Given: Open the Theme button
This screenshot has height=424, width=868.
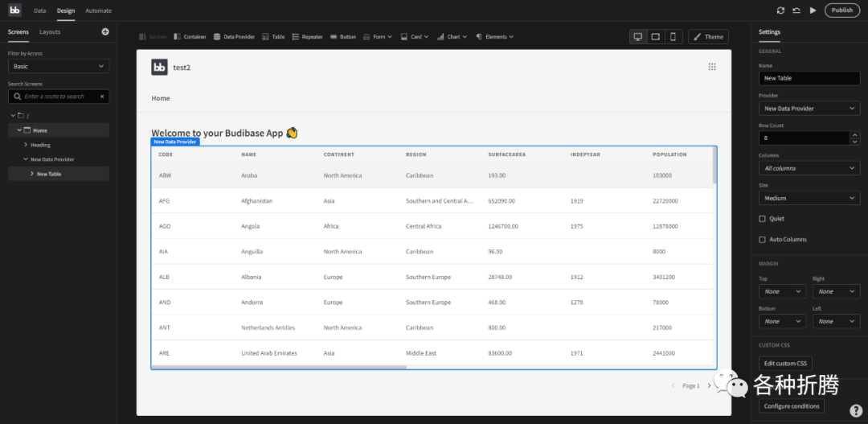Looking at the screenshot, I should point(709,36).
